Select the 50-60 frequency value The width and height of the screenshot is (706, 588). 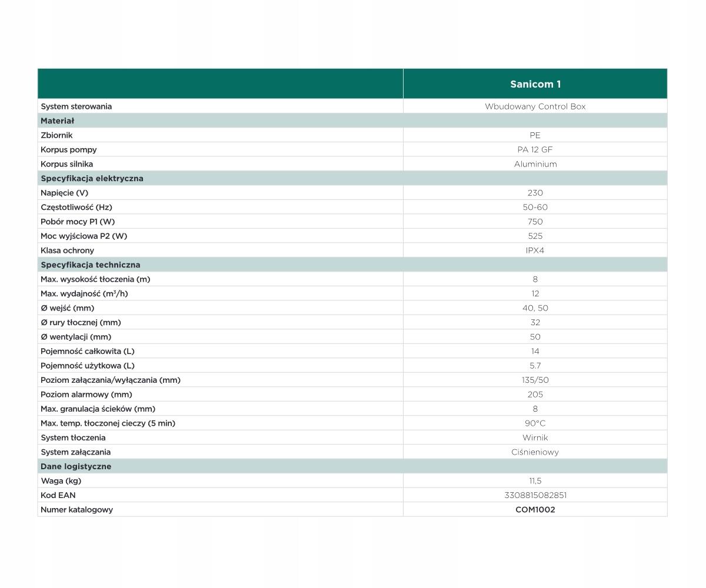pyautogui.click(x=535, y=208)
